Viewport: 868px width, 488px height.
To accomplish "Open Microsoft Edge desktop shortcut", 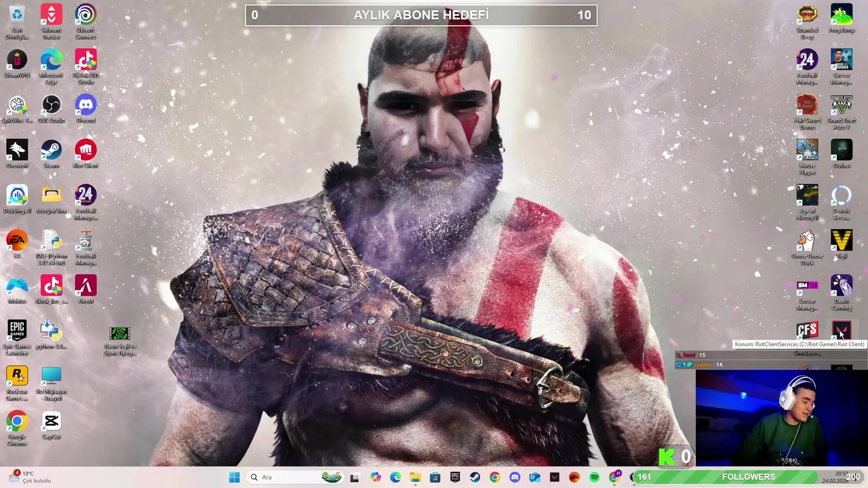I will (52, 66).
